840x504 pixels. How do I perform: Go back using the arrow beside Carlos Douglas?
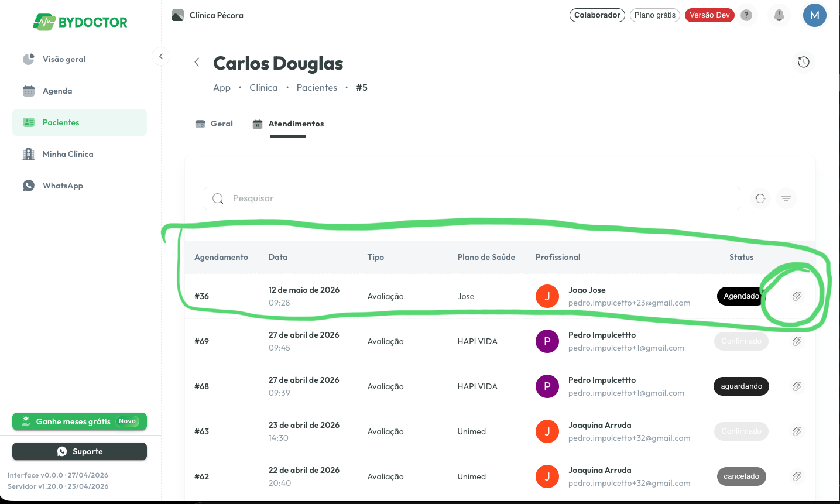click(x=197, y=62)
